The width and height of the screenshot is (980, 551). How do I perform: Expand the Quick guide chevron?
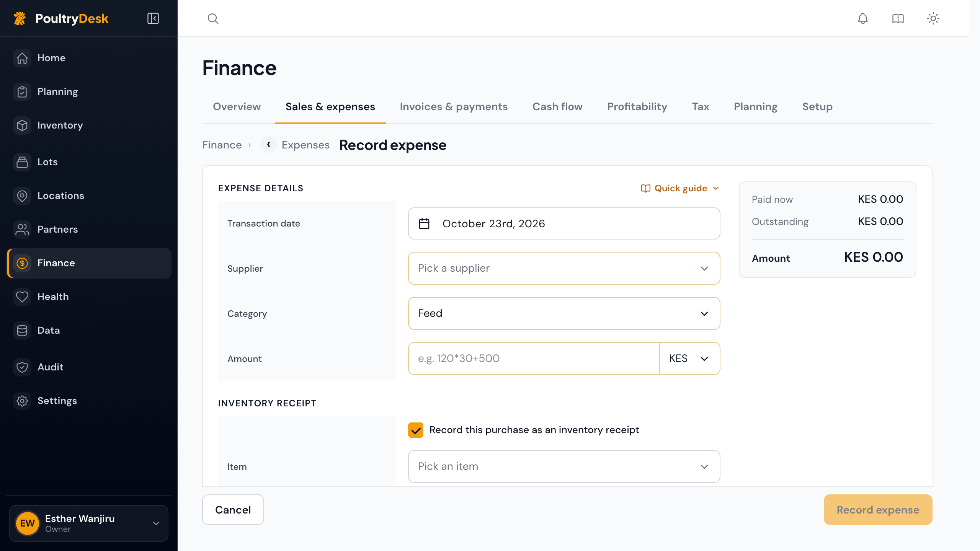point(716,188)
